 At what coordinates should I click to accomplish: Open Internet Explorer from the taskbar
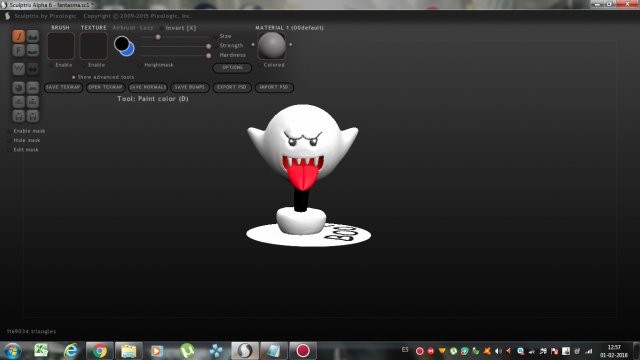click(71, 351)
